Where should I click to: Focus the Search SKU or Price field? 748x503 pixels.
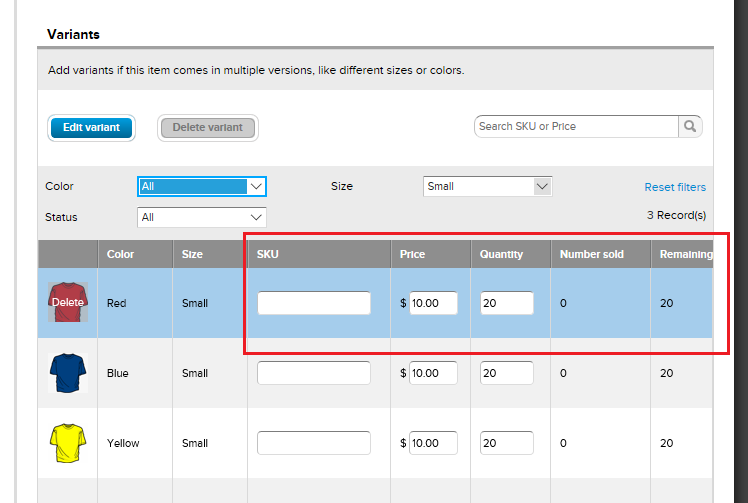pyautogui.click(x=576, y=127)
